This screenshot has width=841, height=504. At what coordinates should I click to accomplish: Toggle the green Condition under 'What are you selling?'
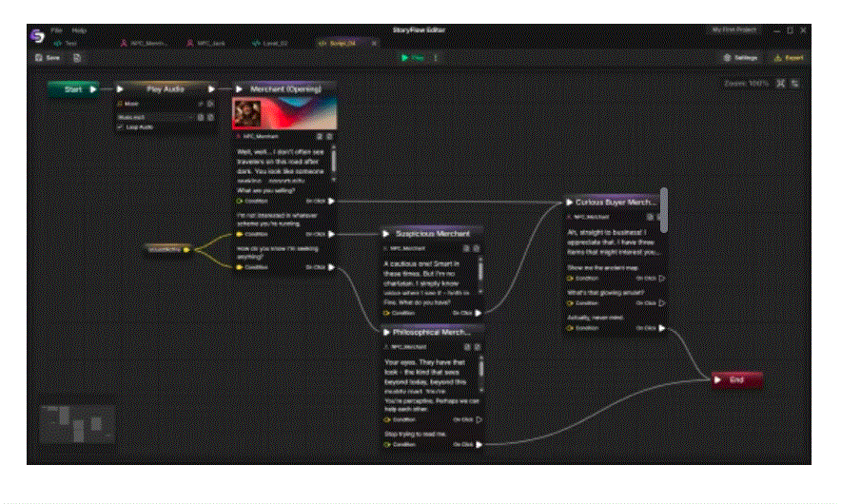coord(240,201)
